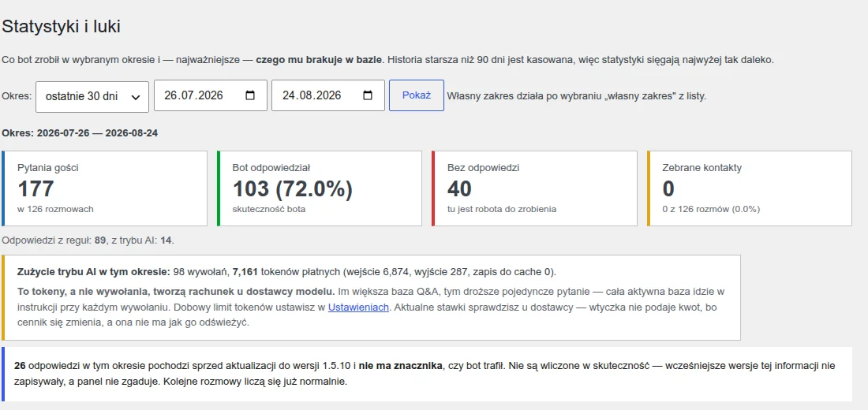
Task: Open calendar picker icon for end date
Action: (368, 95)
